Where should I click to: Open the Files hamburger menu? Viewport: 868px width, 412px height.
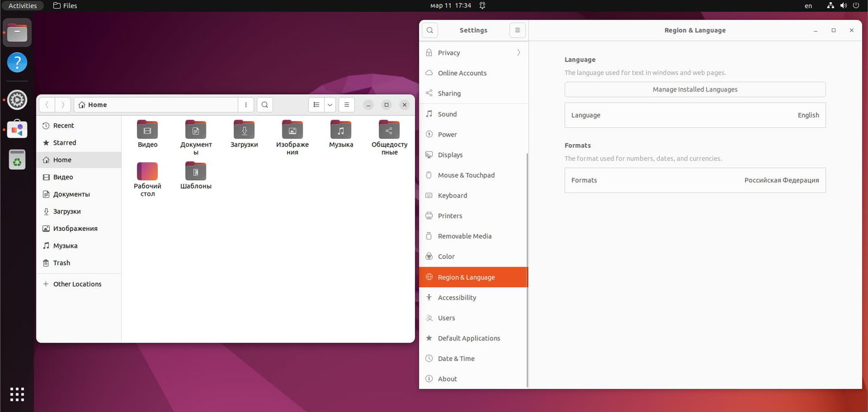tap(346, 105)
